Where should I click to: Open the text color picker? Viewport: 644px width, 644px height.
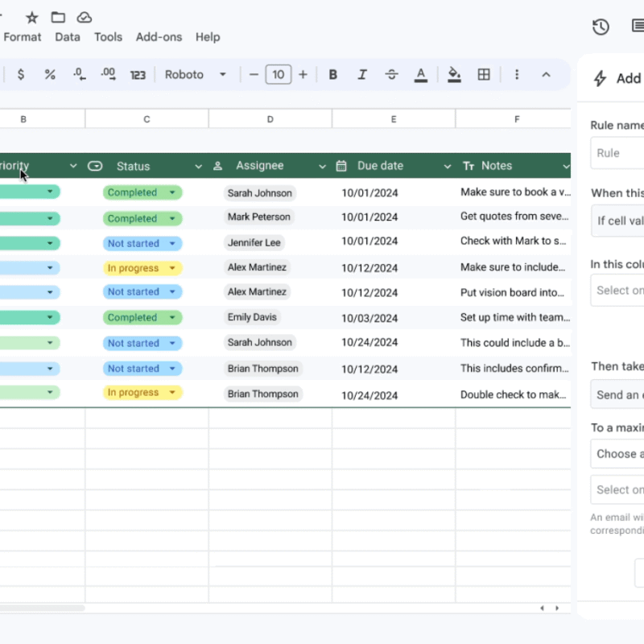tap(420, 75)
